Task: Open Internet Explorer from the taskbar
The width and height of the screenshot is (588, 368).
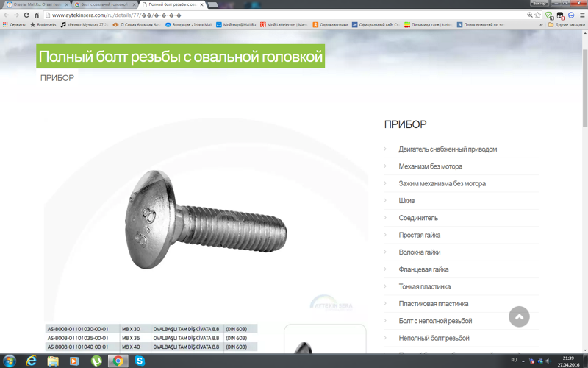Action: tap(32, 361)
